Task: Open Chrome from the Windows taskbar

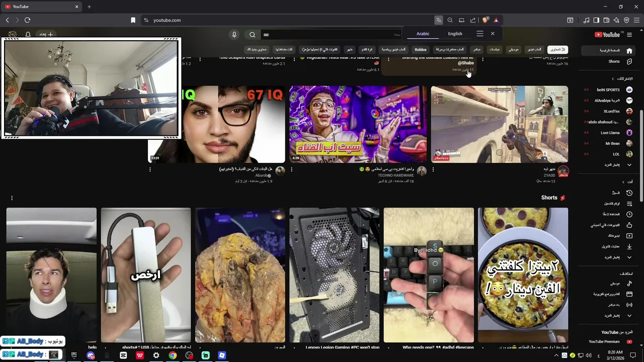Action: pos(173,355)
